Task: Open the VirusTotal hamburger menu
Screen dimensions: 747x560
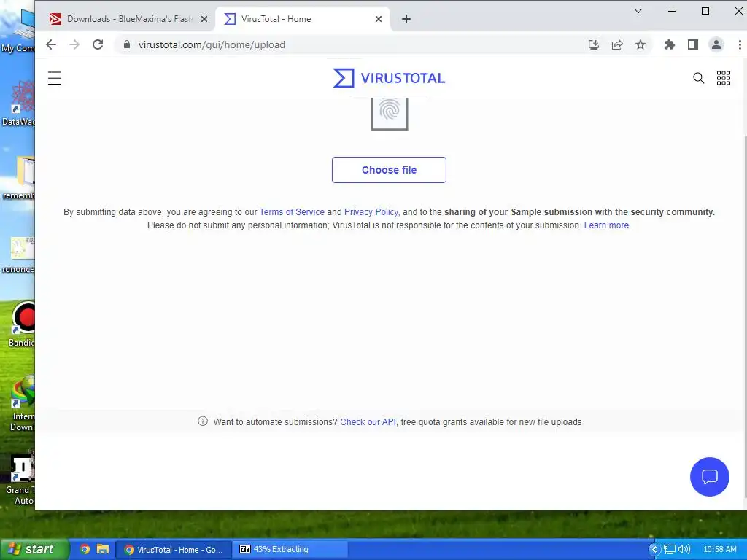Action: coord(55,78)
